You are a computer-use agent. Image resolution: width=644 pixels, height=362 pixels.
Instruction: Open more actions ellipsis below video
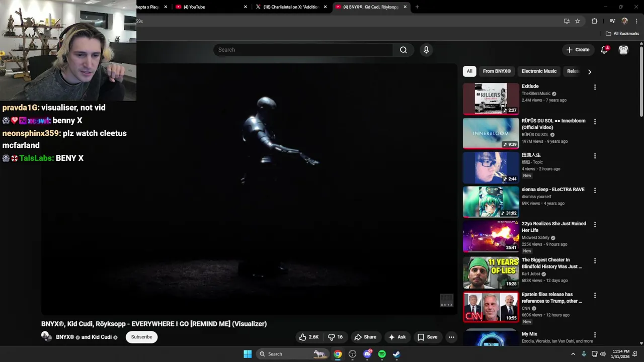451,337
